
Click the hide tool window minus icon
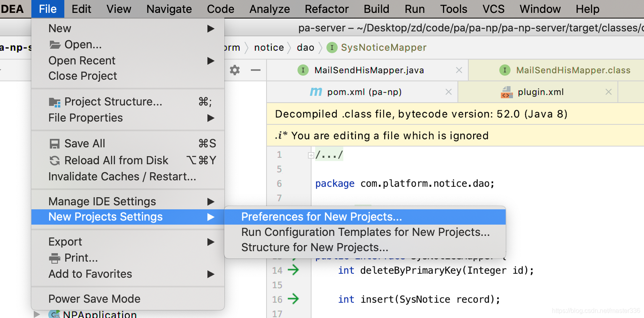pyautogui.click(x=256, y=70)
